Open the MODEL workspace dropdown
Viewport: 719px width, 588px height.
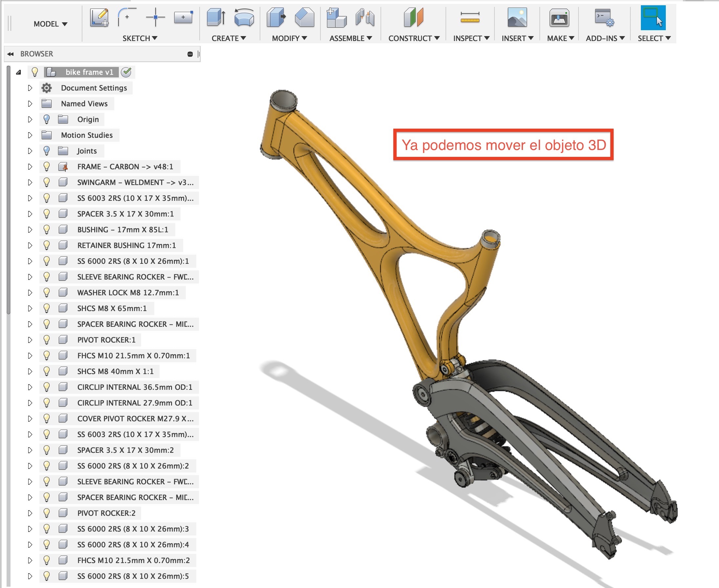(x=50, y=24)
